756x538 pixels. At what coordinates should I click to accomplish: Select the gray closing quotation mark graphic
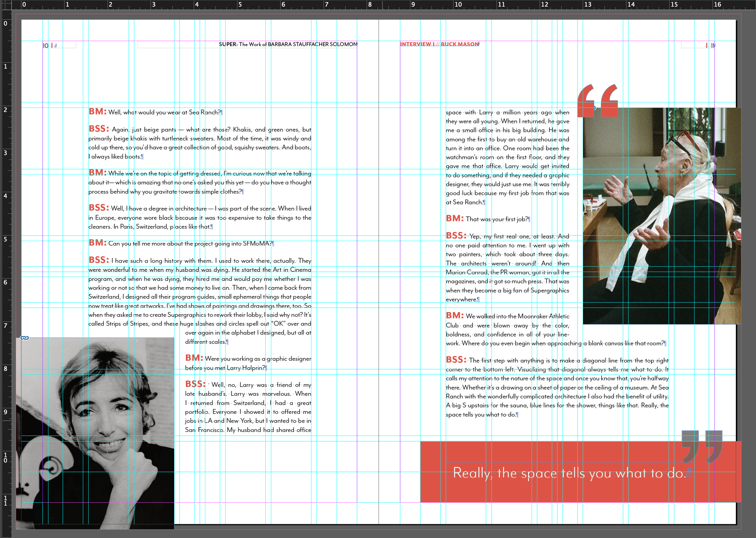pyautogui.click(x=702, y=446)
